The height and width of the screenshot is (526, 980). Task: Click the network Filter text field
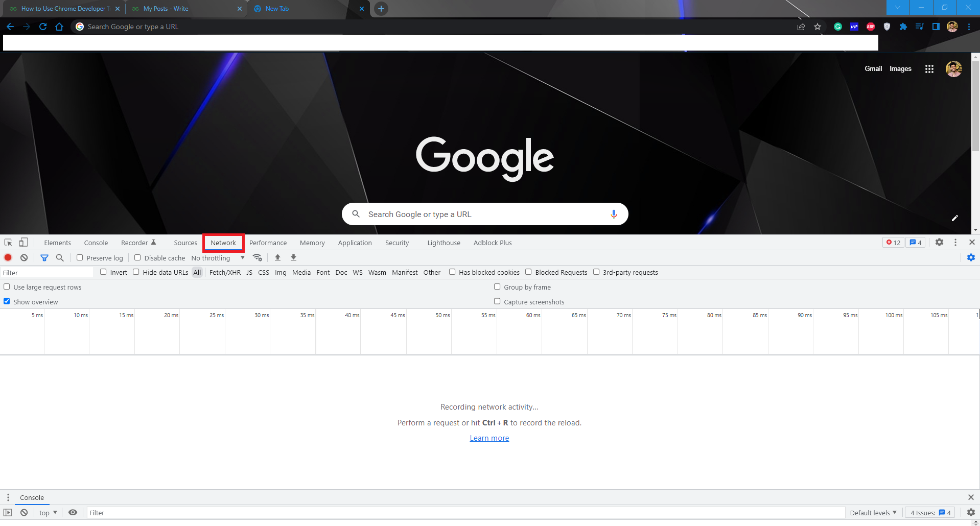coord(47,273)
